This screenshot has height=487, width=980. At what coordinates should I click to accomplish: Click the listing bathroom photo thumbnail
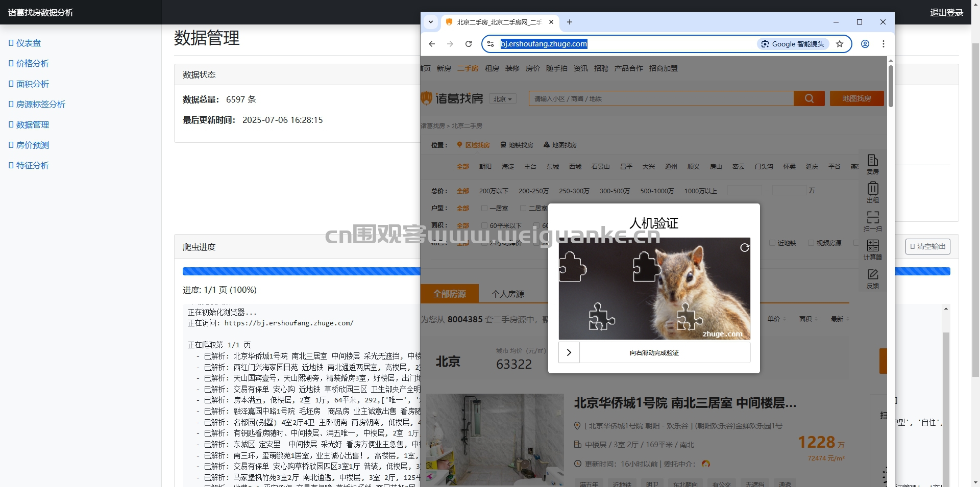pyautogui.click(x=495, y=440)
